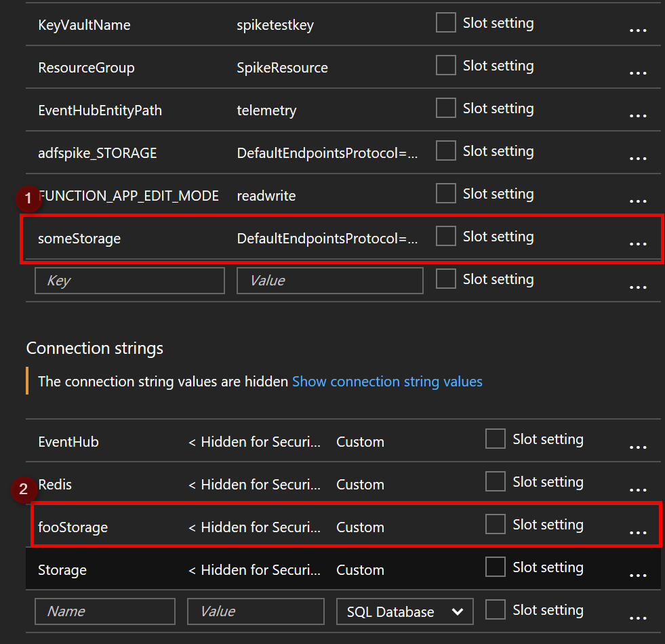Select the readwrite value
The image size is (665, 644).
(266, 196)
